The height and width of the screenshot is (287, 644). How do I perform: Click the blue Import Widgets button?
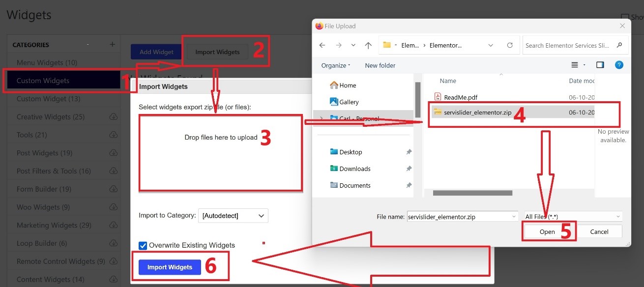[169, 267]
